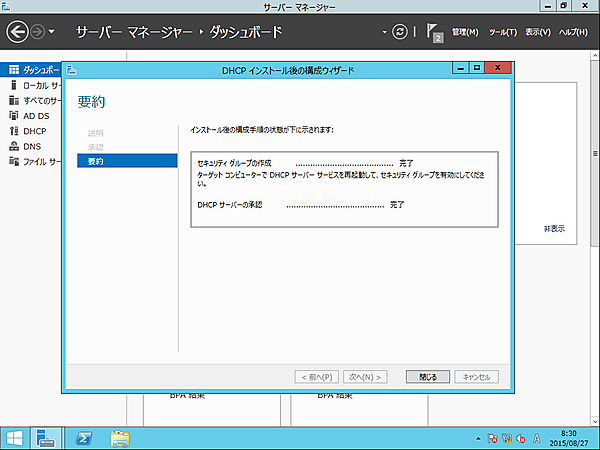Open the 表示(V) menu

pos(538,32)
